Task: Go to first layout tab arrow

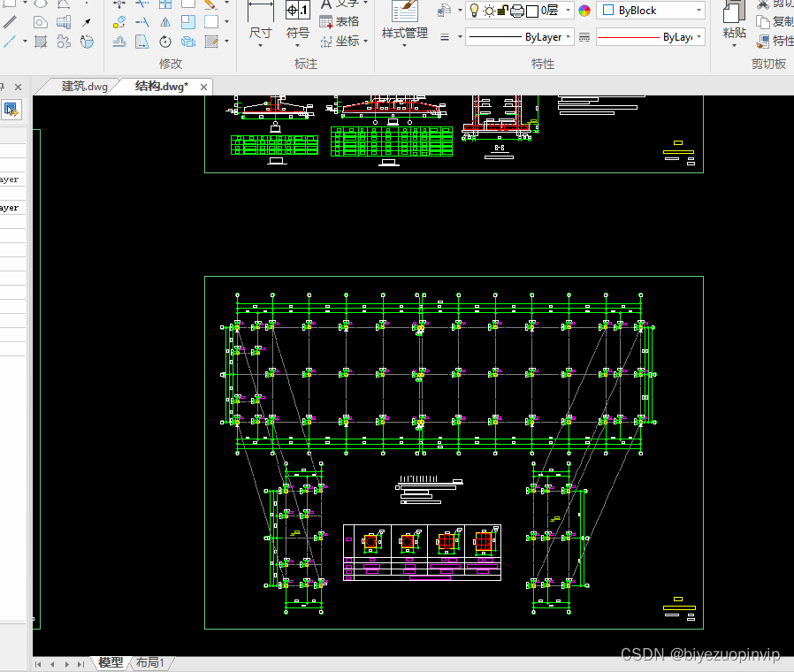Action: point(38,664)
